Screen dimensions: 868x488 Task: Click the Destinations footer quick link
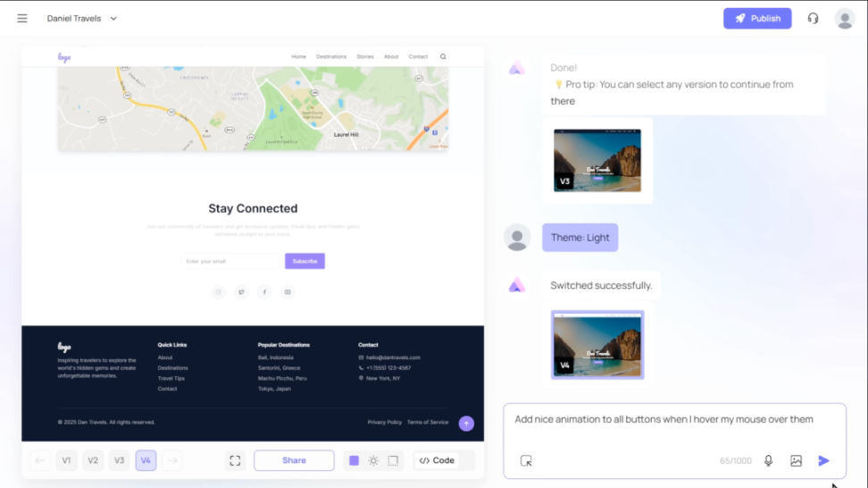pos(172,368)
